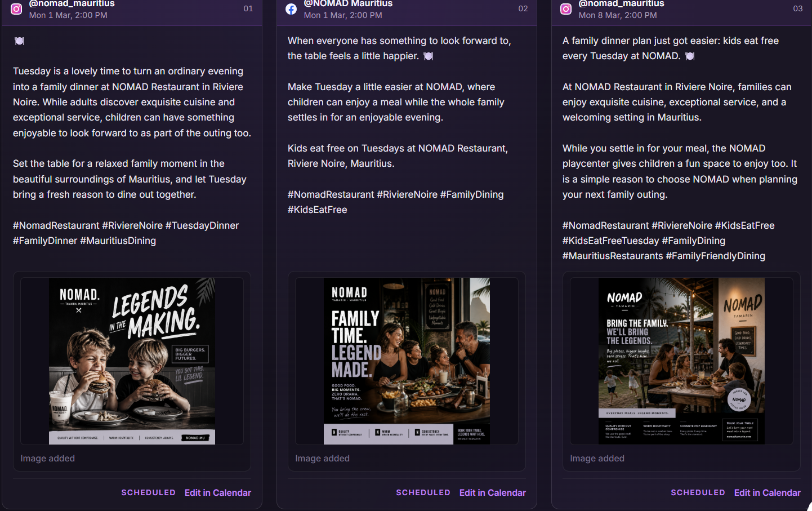This screenshot has height=511, width=812.
Task: Click the SCHEDULED status on post 02
Action: [423, 492]
